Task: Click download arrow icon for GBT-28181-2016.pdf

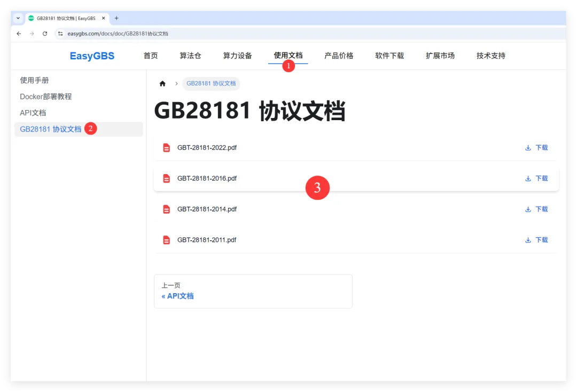Action: [x=528, y=178]
